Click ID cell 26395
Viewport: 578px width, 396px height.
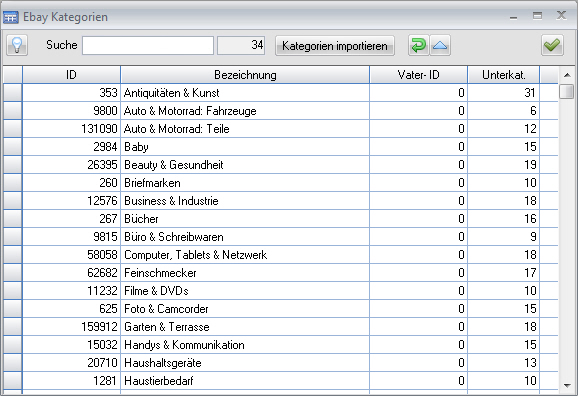pyautogui.click(x=72, y=165)
